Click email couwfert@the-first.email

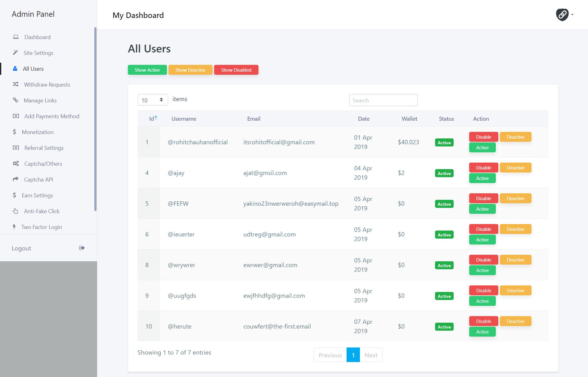(x=277, y=326)
